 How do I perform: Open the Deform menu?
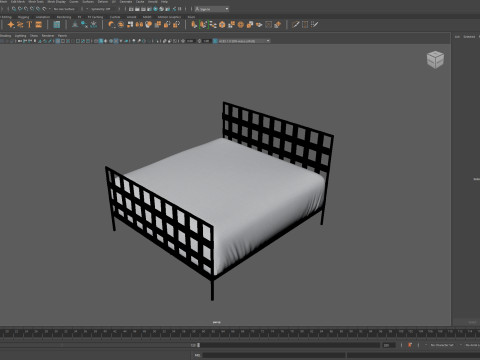tap(103, 2)
